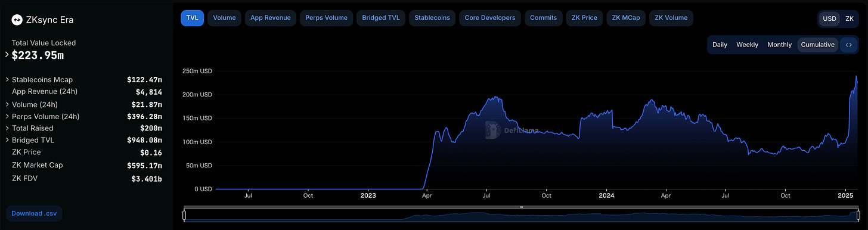
Task: Enable the ZK Volume chart metric
Action: pyautogui.click(x=671, y=18)
